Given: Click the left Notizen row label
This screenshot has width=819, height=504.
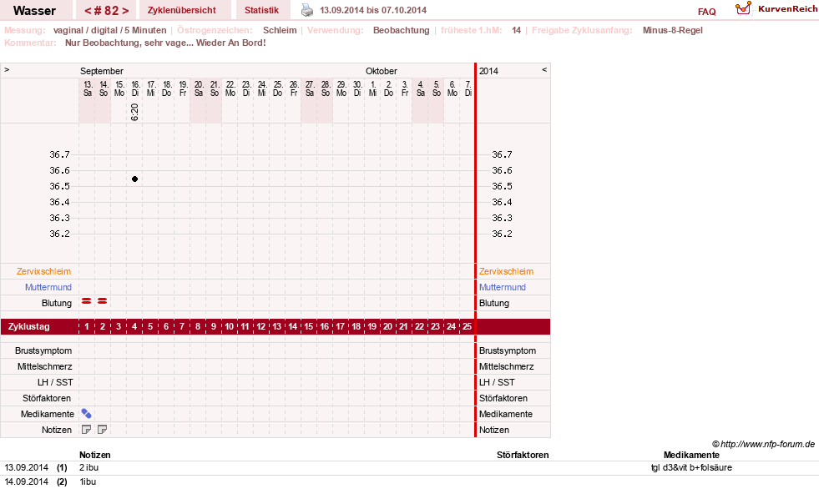Looking at the screenshot, I should [57, 430].
